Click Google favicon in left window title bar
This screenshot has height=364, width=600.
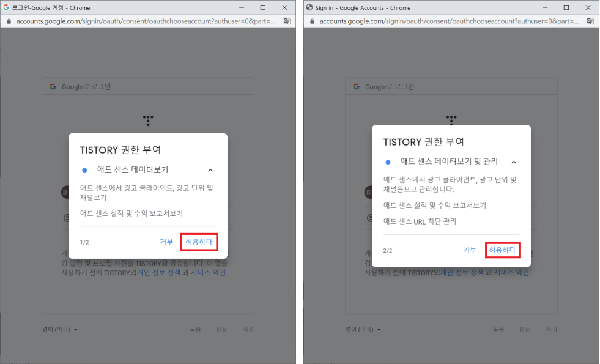pos(6,7)
